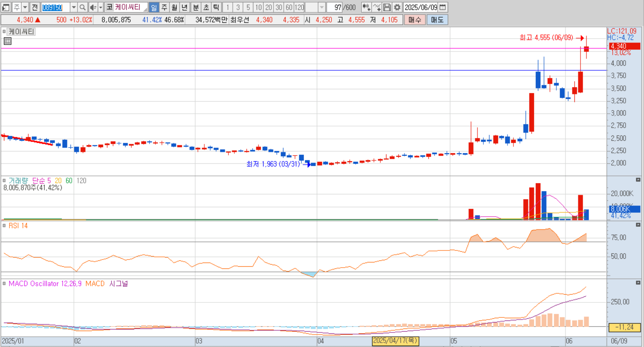Open the dropdown beside the speaker icon
Viewport: 644px width, 347px height.
(x=100, y=7)
